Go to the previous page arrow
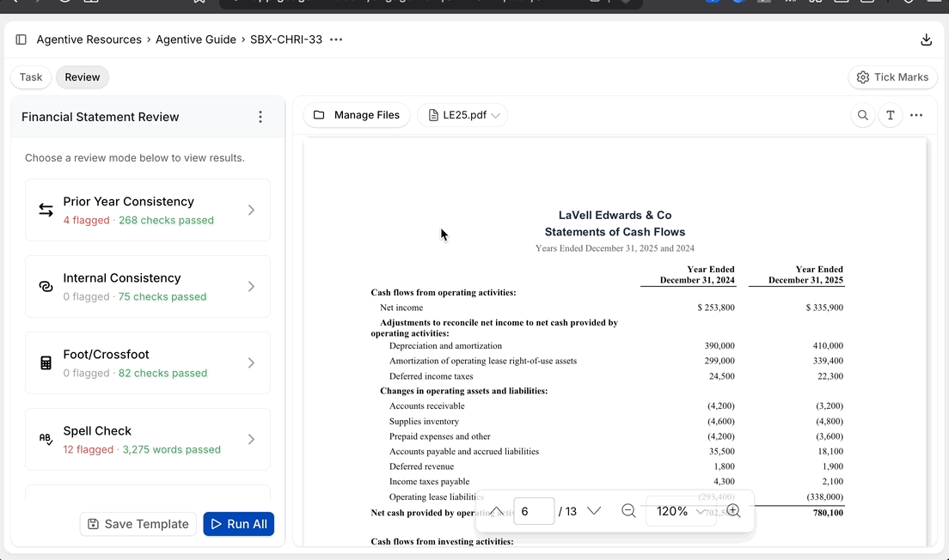Image resolution: width=949 pixels, height=560 pixels. tap(496, 511)
